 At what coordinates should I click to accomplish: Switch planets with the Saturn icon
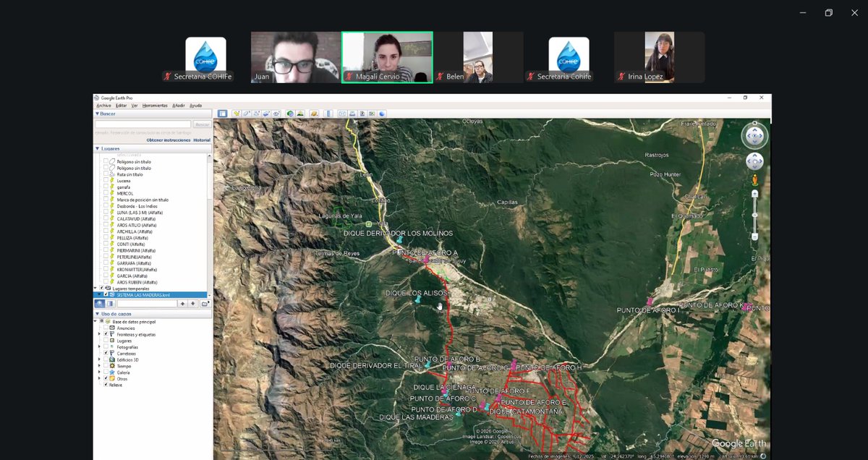click(313, 114)
